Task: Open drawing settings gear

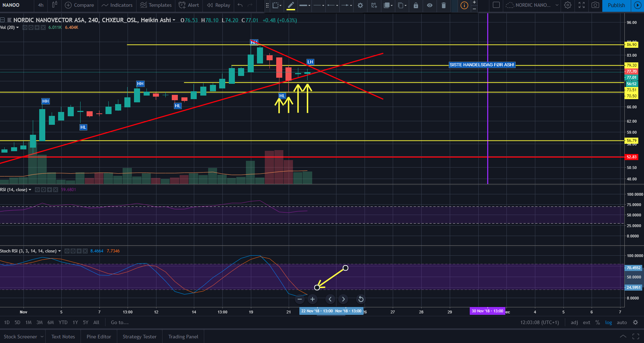Action: point(360,5)
